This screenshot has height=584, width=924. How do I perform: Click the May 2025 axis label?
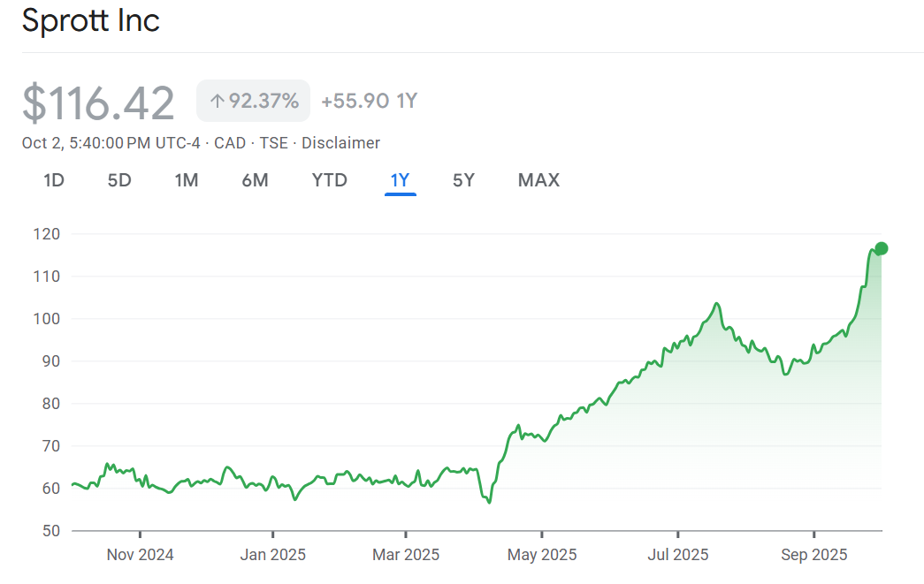[542, 555]
